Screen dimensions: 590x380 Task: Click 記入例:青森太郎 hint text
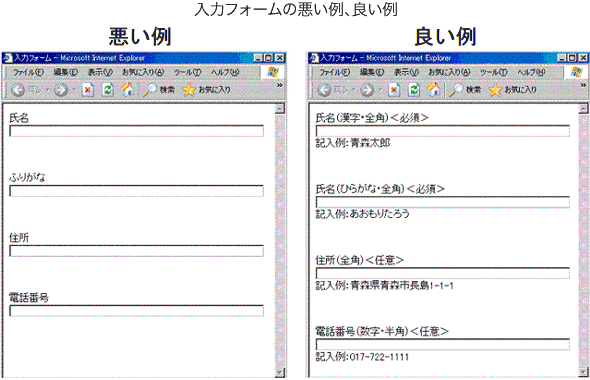coord(353,143)
